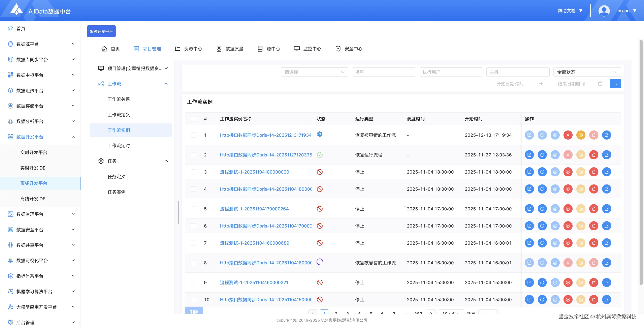The image size is (644, 327).
Task: Open 任务实例 in project menu
Action: pos(117,192)
